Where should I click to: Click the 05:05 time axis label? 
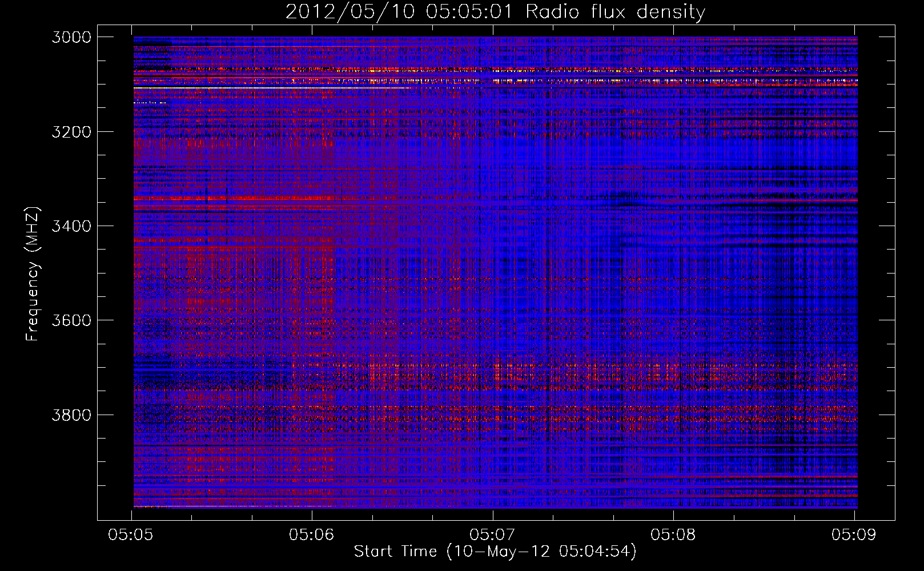(x=131, y=535)
